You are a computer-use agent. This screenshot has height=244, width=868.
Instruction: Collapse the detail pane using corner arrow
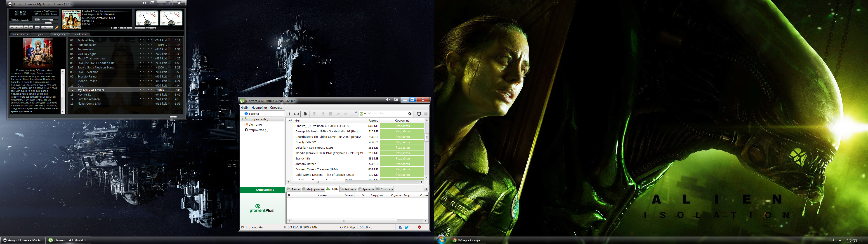coord(426,189)
